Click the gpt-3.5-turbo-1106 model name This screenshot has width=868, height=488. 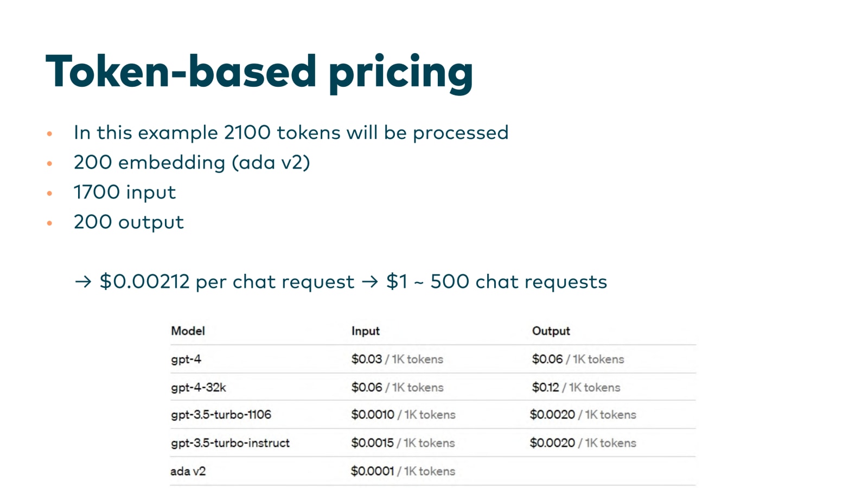pyautogui.click(x=221, y=415)
